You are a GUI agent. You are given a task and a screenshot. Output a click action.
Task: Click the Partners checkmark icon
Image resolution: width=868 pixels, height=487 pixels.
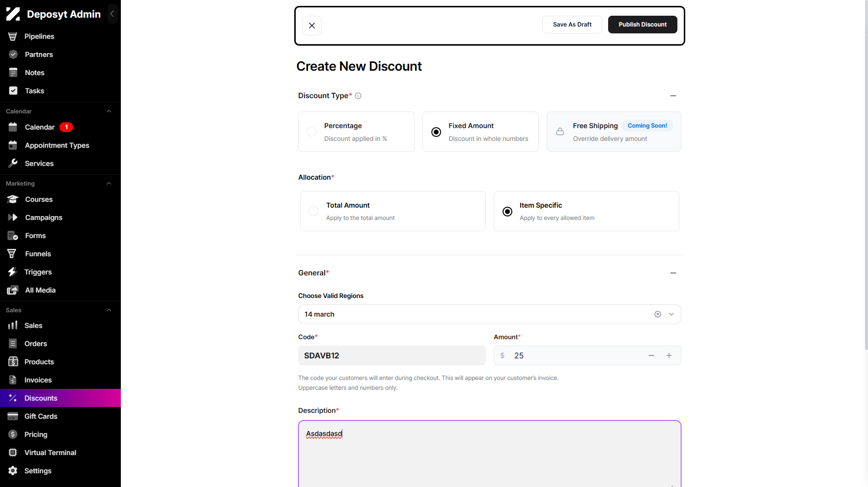13,54
